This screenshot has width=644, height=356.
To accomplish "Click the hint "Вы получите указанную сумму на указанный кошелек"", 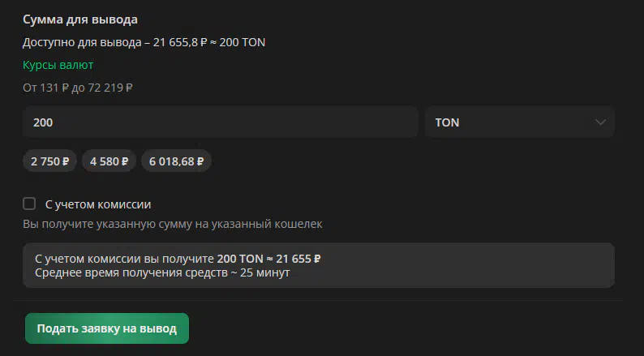I will coord(172,223).
